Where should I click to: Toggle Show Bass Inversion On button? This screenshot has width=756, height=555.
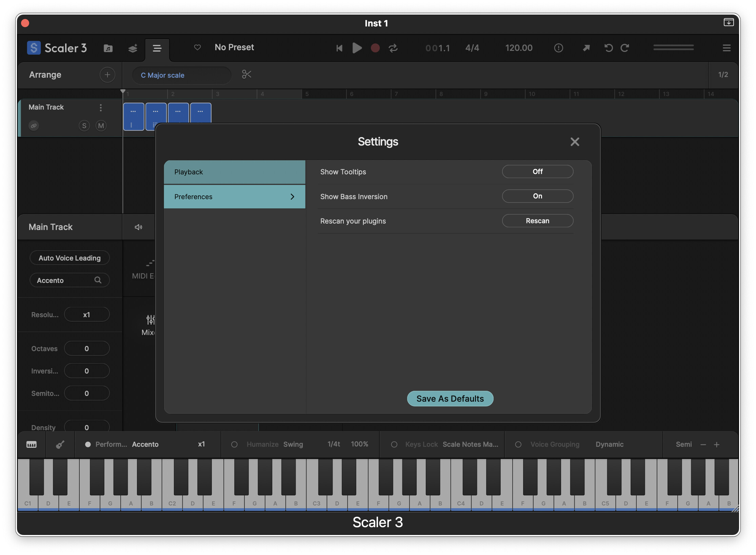click(537, 196)
